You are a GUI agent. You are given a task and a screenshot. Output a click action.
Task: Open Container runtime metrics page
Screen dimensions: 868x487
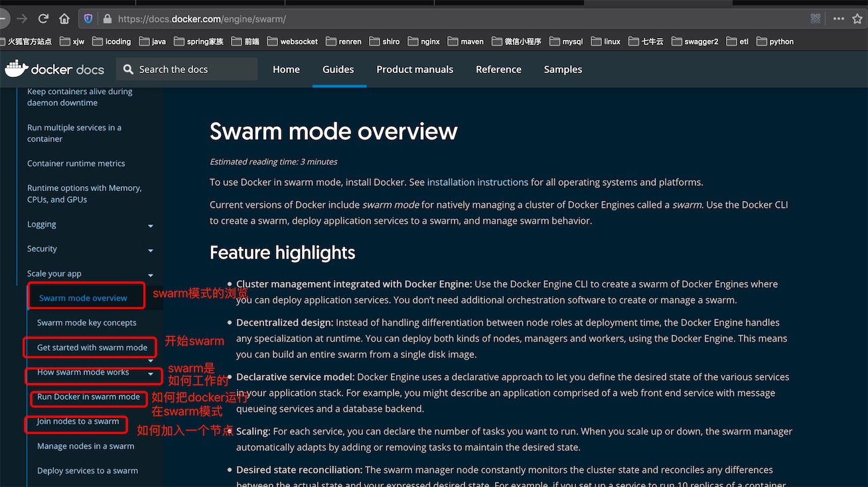pyautogui.click(x=76, y=163)
